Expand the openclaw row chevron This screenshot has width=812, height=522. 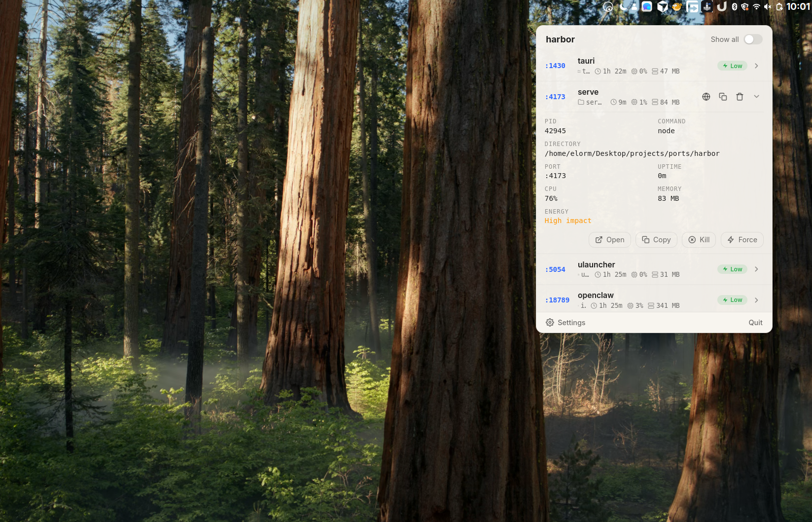tap(756, 300)
